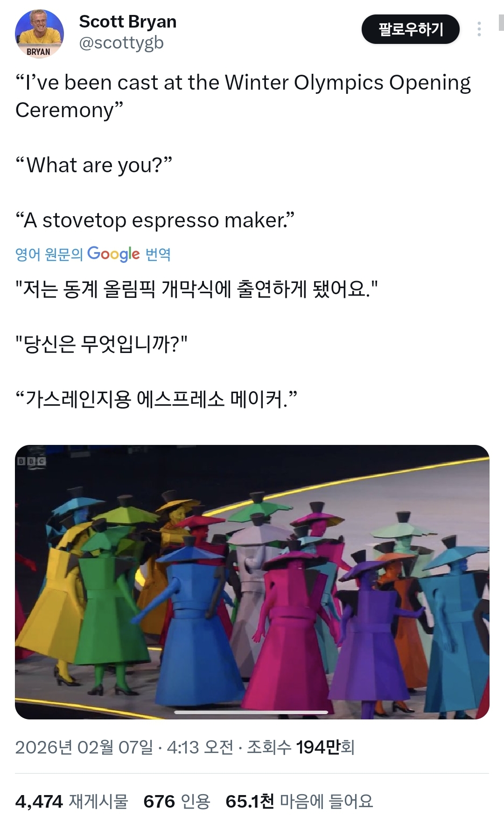Click the "A stovetop espresso maker." text line
Image resolution: width=504 pixels, height=817 pixels.
coord(155,220)
